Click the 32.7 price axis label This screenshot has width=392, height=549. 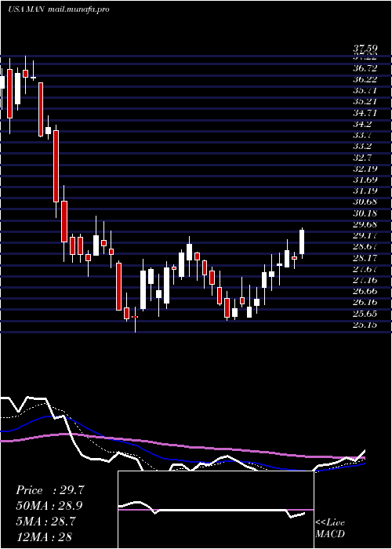point(363,158)
